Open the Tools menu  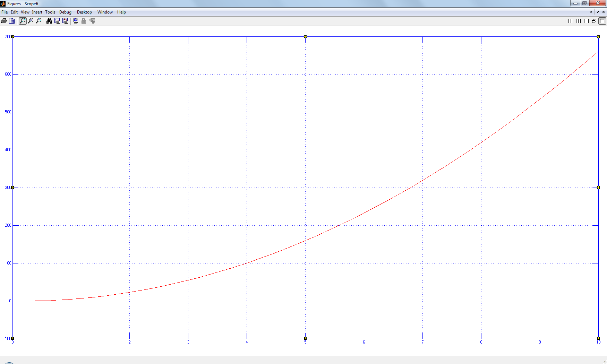click(x=50, y=12)
